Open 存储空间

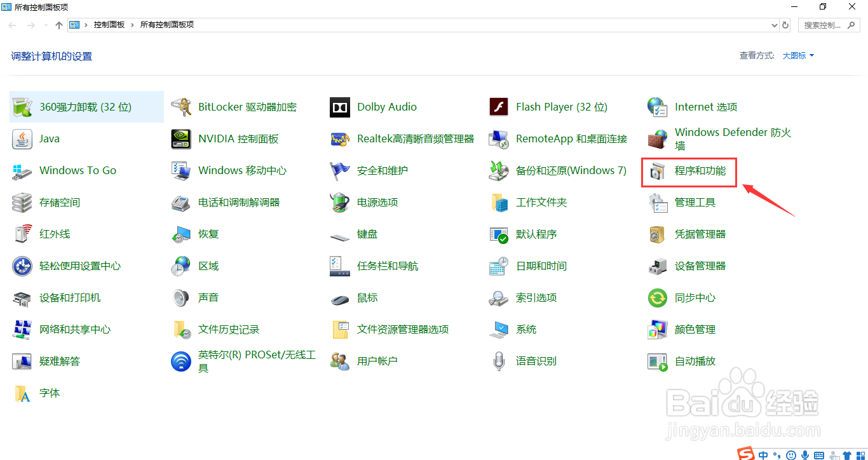[59, 202]
